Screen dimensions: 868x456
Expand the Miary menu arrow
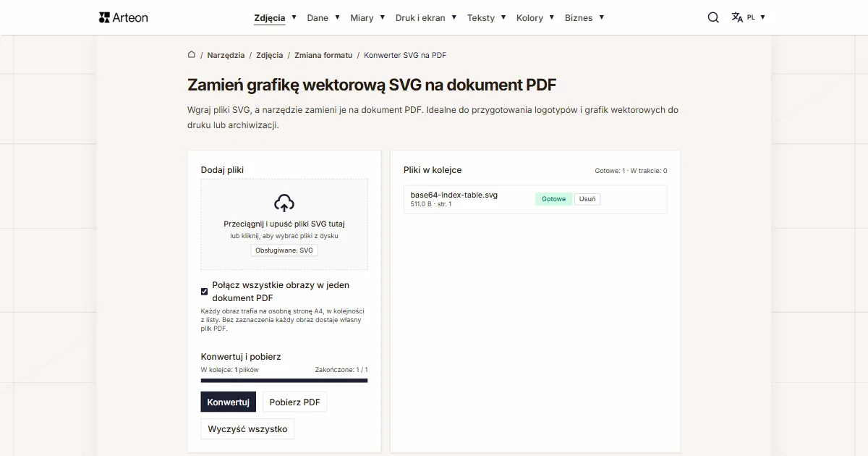point(382,17)
